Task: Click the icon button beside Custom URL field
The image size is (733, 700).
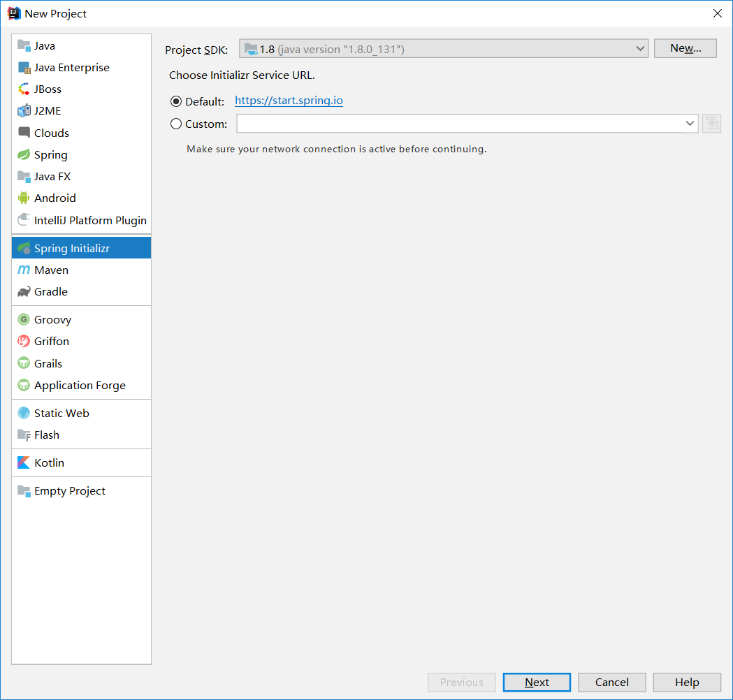Action: pyautogui.click(x=712, y=124)
